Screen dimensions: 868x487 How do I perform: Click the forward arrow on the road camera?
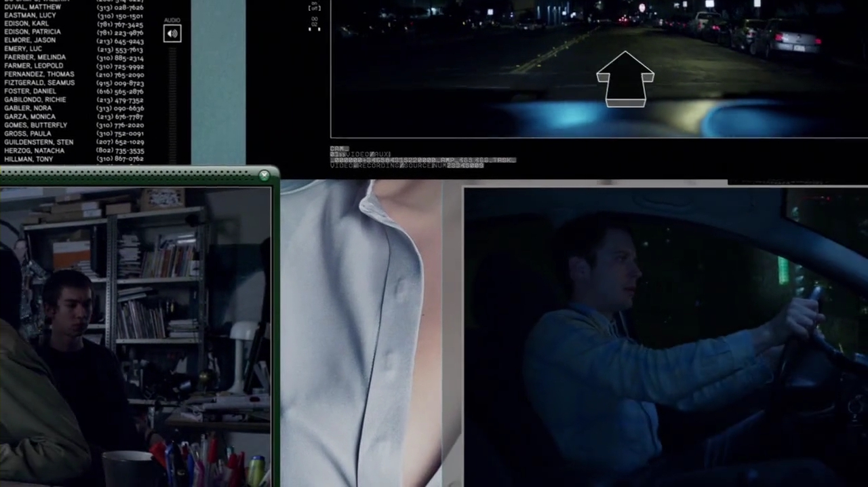625,79
